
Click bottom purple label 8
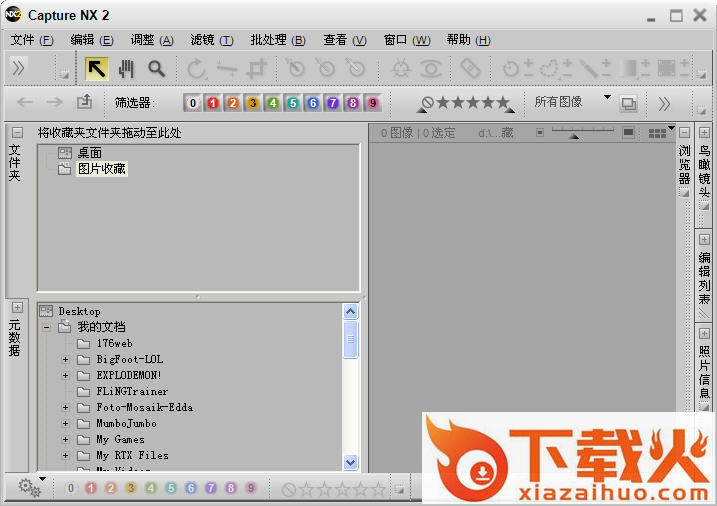click(231, 488)
